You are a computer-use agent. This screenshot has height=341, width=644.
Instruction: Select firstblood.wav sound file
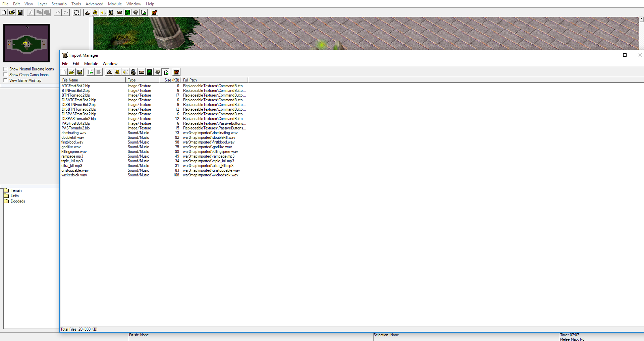(x=72, y=142)
